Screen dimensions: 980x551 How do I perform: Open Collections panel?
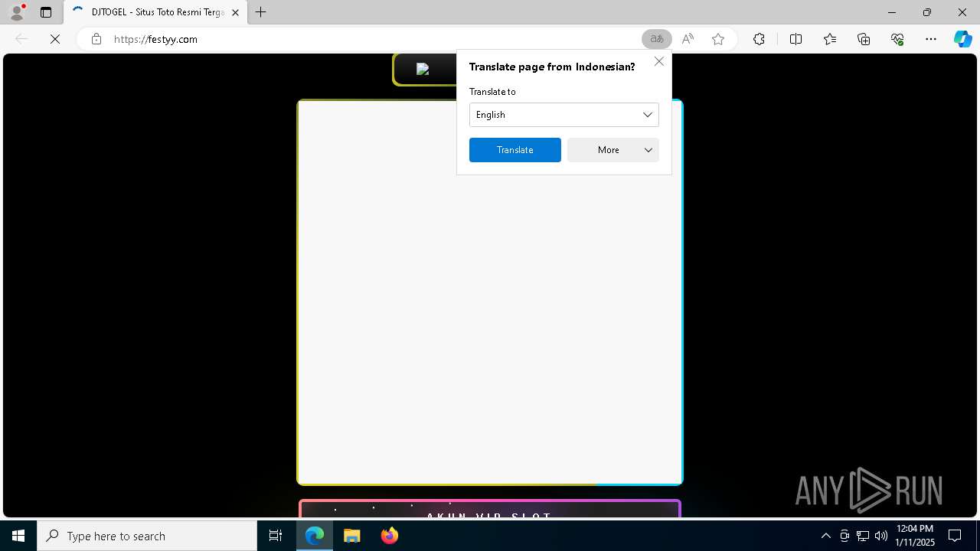pos(864,39)
